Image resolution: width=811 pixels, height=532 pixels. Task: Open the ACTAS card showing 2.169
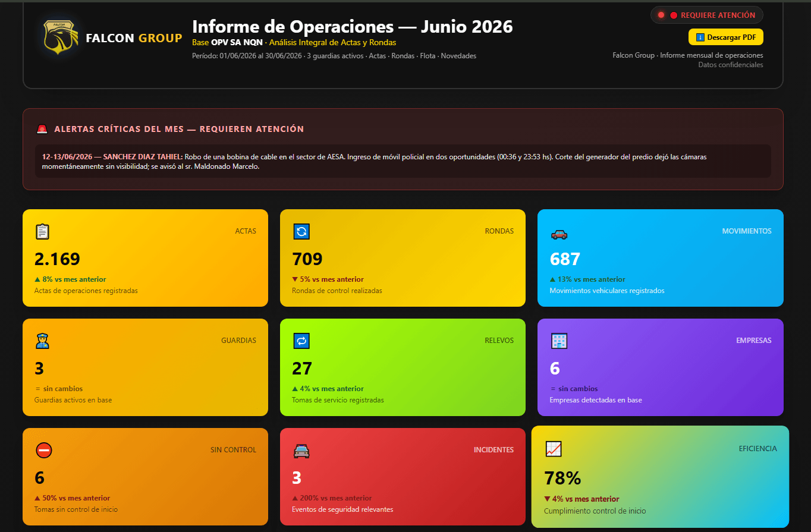pos(145,258)
